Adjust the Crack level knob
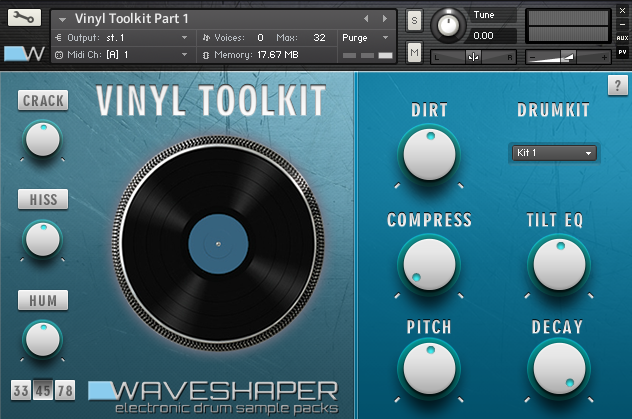 pos(43,140)
